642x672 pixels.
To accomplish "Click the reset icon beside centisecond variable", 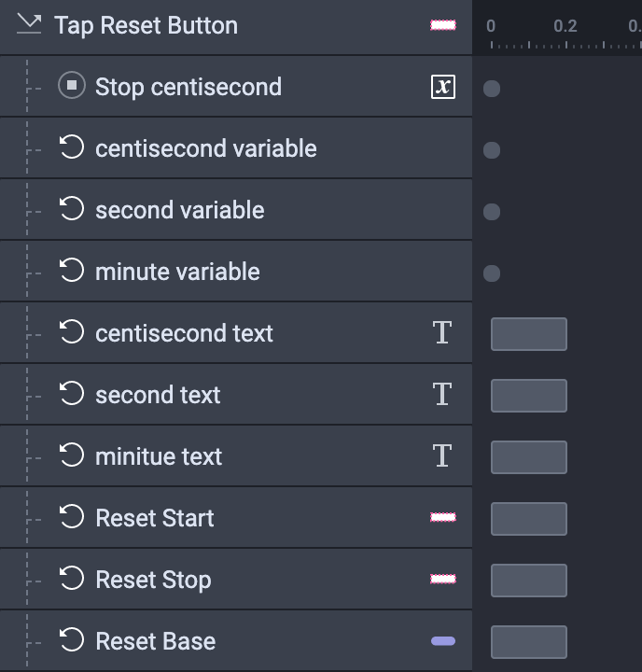I will pyautogui.click(x=71, y=148).
